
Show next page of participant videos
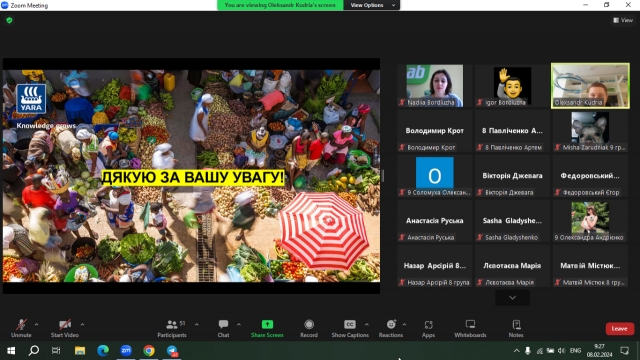[512, 298]
